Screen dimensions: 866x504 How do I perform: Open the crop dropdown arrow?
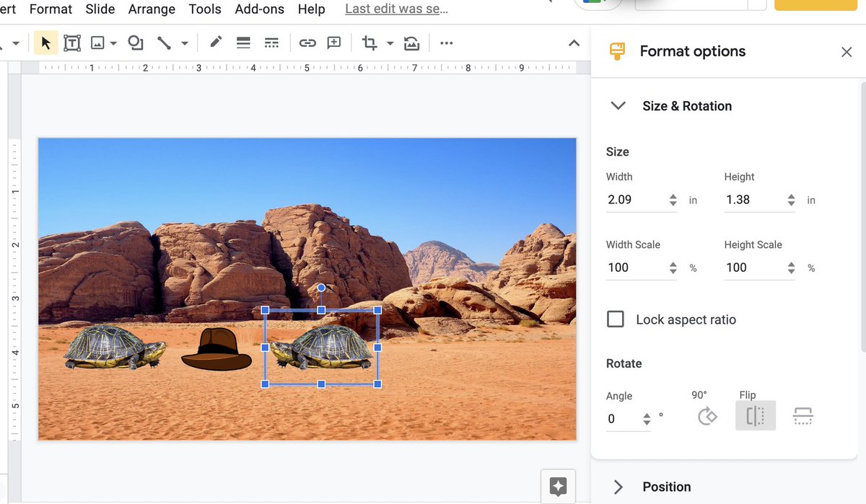[390, 43]
